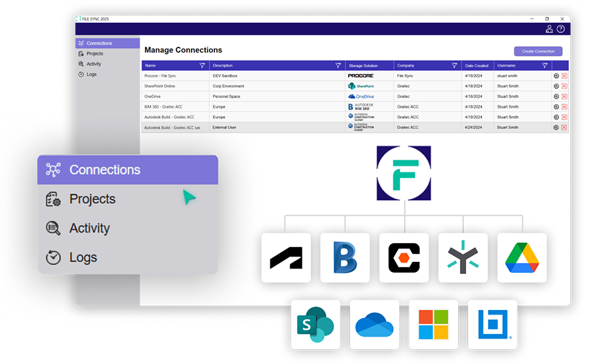Select Activity in the small window sidebar
Image resolution: width=601 pixels, height=364 pixels.
click(x=108, y=64)
